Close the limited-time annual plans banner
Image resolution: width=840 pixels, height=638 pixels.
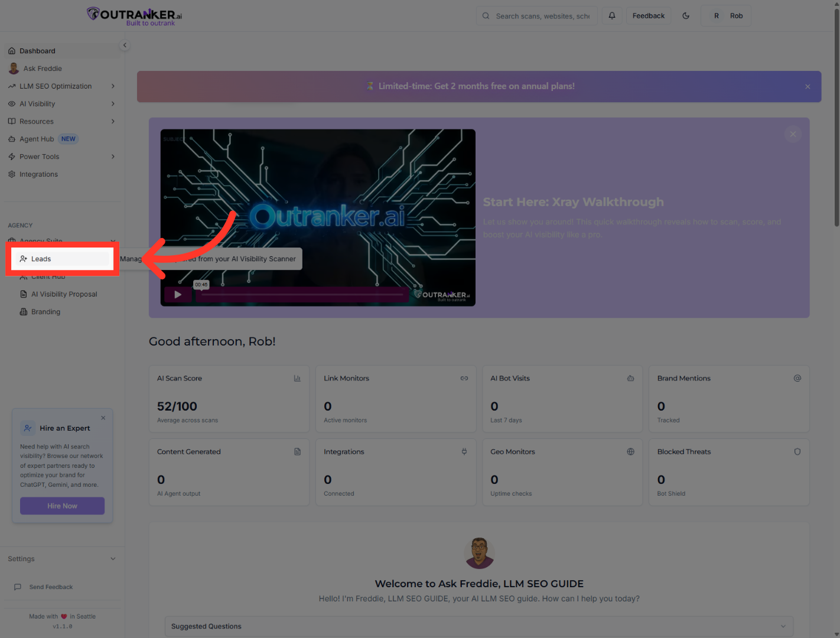[x=808, y=87]
